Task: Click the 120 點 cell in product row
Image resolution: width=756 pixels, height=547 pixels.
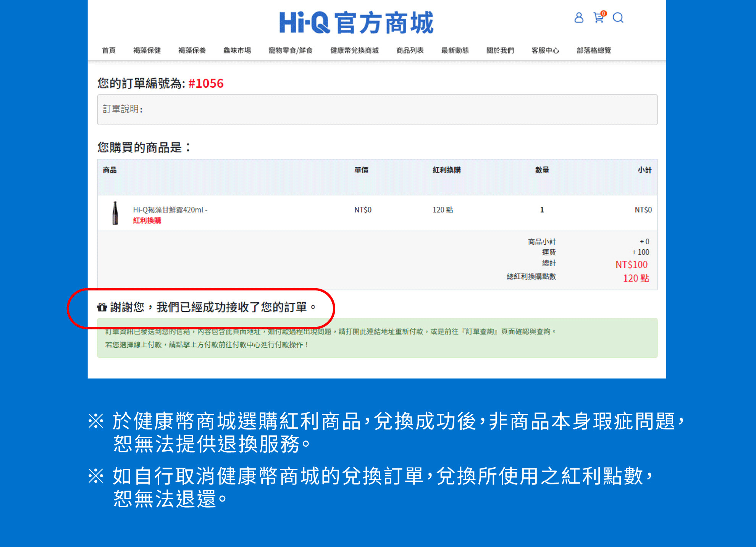Action: (x=443, y=210)
